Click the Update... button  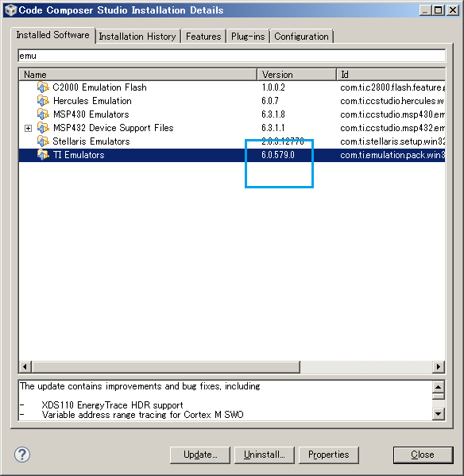click(x=200, y=455)
